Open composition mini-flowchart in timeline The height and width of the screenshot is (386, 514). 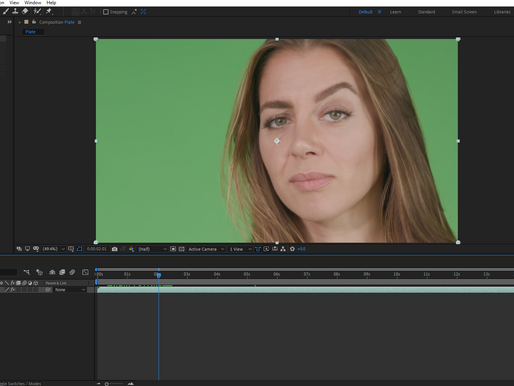click(x=27, y=272)
